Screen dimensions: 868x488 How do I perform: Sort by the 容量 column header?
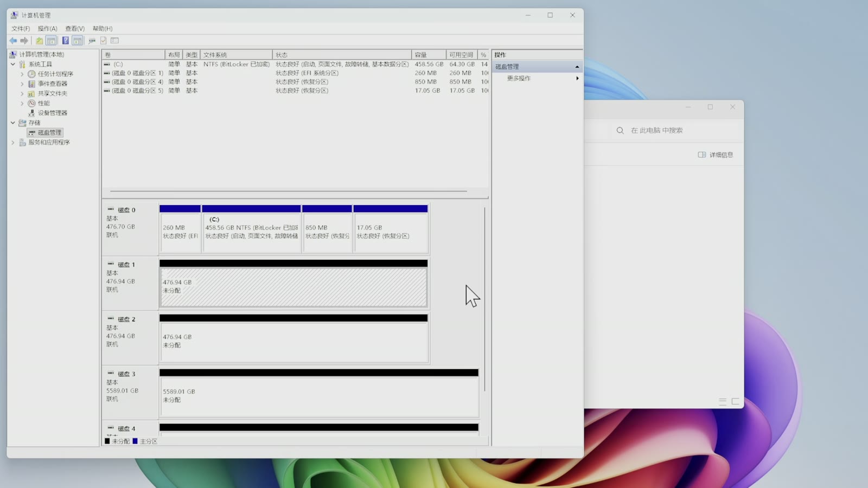429,55
